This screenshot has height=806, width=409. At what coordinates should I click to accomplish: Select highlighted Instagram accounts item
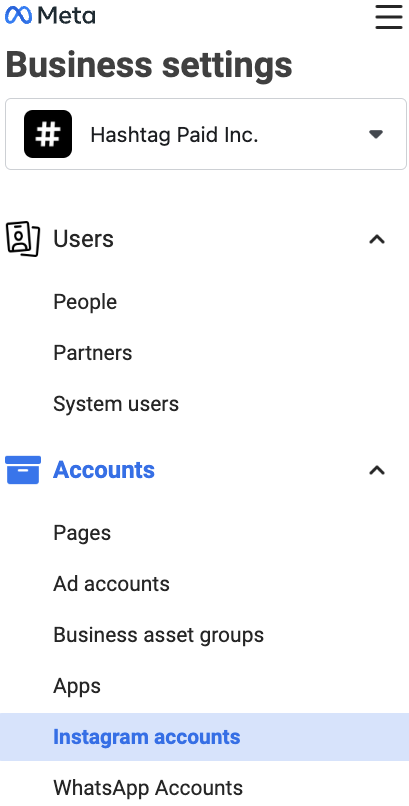coord(204,737)
